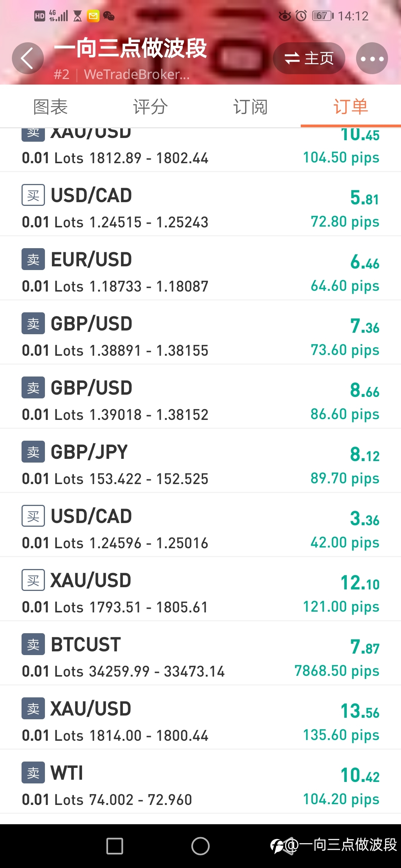The width and height of the screenshot is (401, 868).
Task: Switch to the 图表 tab
Action: (x=50, y=107)
